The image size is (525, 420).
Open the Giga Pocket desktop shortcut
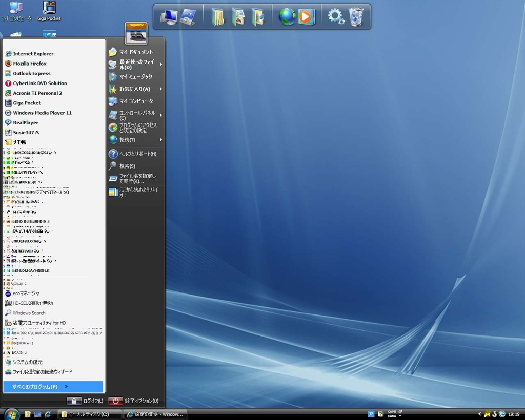pos(49,11)
